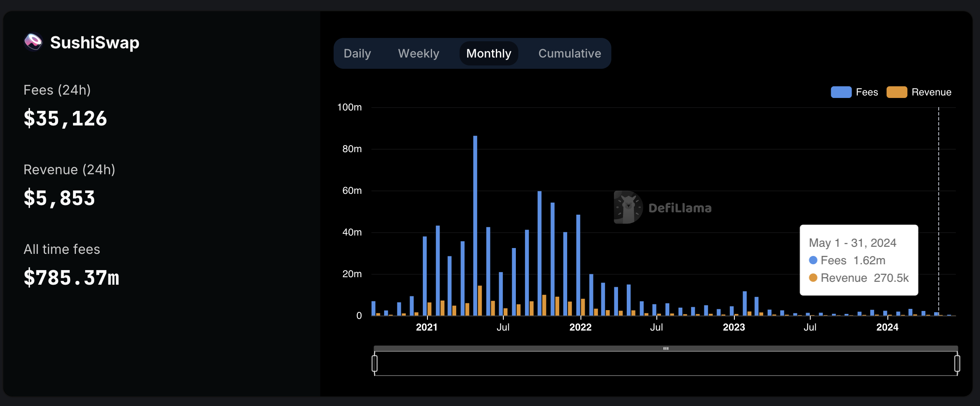Toggle Revenue series in legend
980x406 pixels.
pyautogui.click(x=931, y=92)
